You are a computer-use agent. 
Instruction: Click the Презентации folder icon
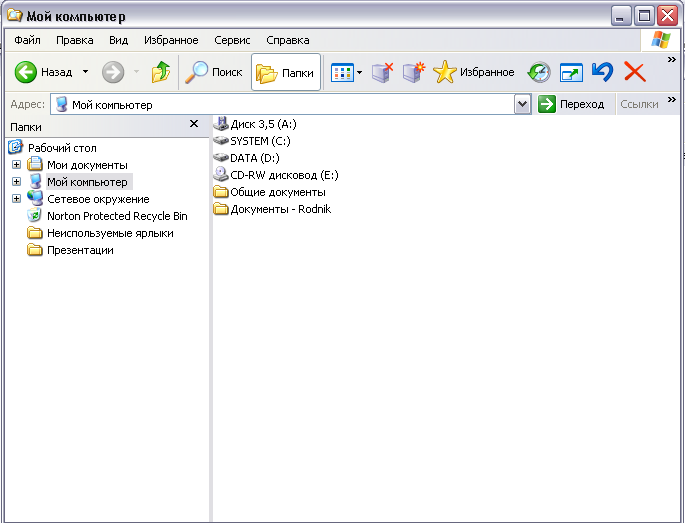click(x=35, y=250)
